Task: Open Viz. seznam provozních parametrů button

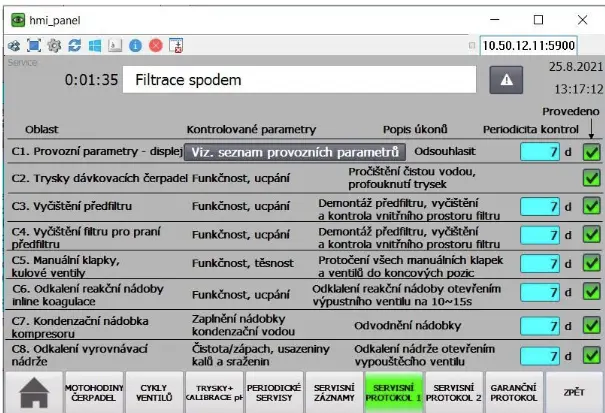Action: tap(295, 152)
